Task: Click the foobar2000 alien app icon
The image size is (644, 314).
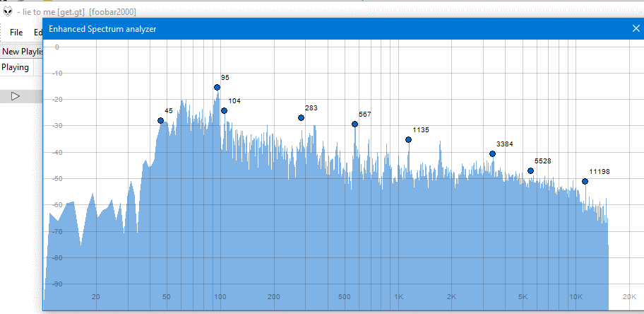Action: (x=7, y=12)
